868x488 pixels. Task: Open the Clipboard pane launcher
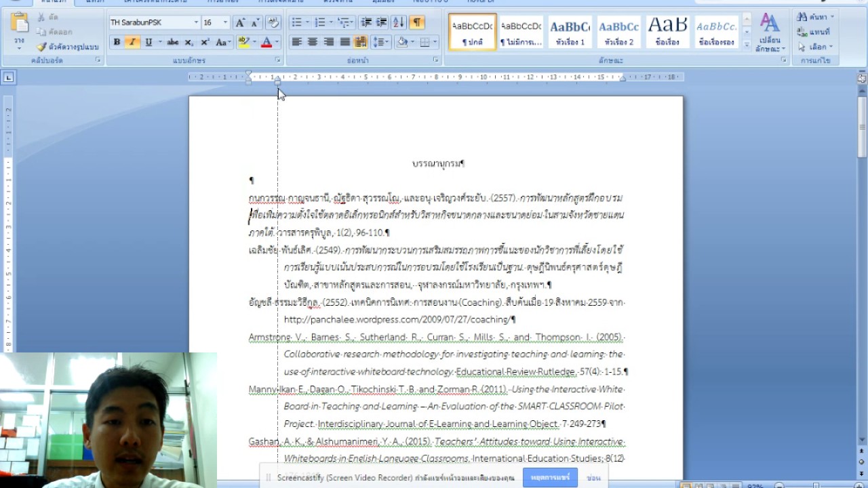pyautogui.click(x=98, y=60)
